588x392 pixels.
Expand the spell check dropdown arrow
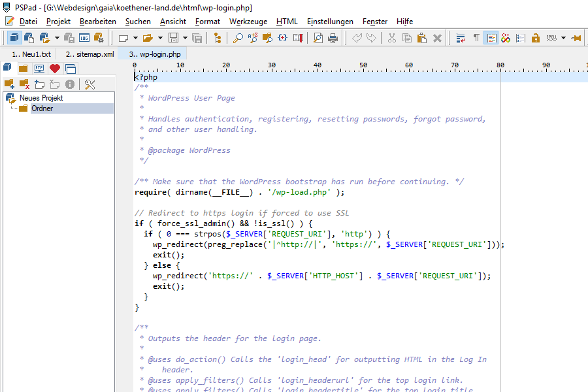[563, 38]
